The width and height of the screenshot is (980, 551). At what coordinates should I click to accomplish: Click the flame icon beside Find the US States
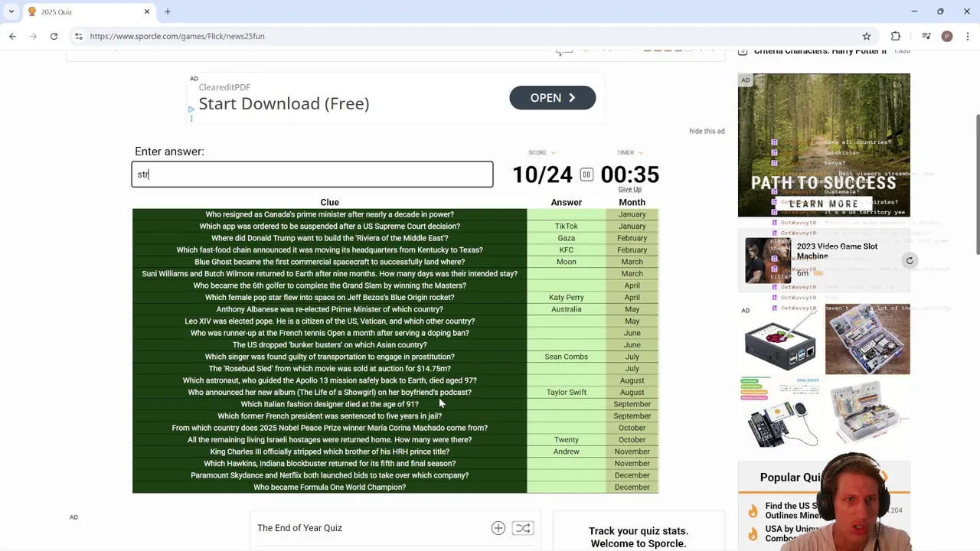(753, 510)
